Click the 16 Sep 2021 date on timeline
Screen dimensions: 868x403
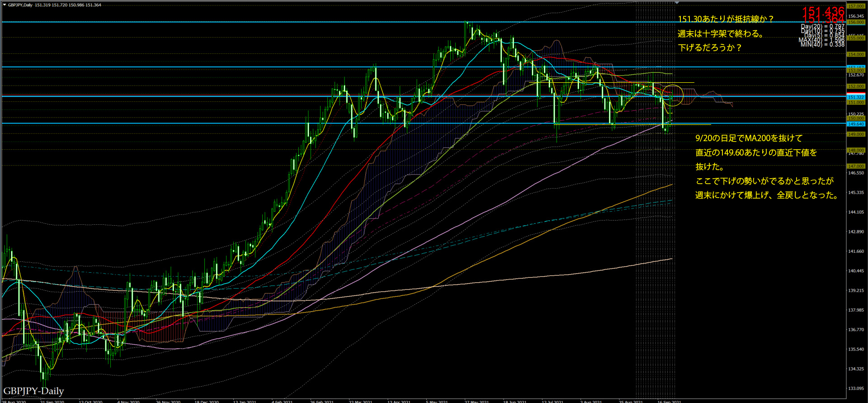click(669, 401)
